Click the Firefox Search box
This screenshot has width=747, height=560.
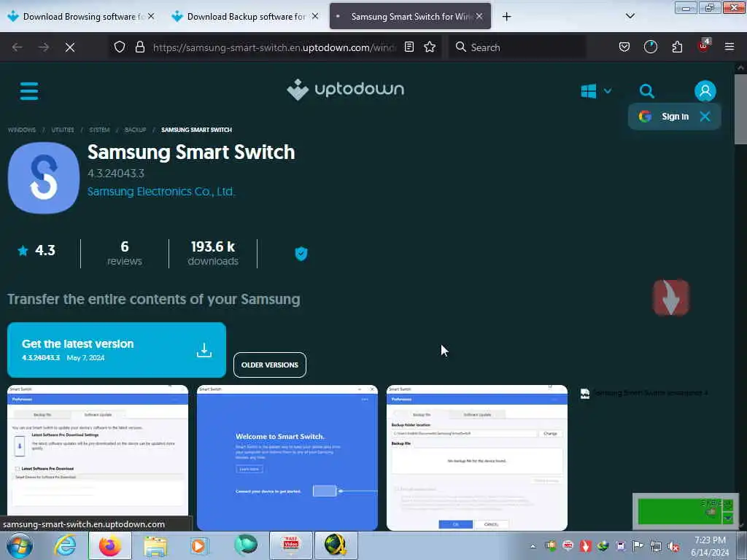[x=517, y=47]
